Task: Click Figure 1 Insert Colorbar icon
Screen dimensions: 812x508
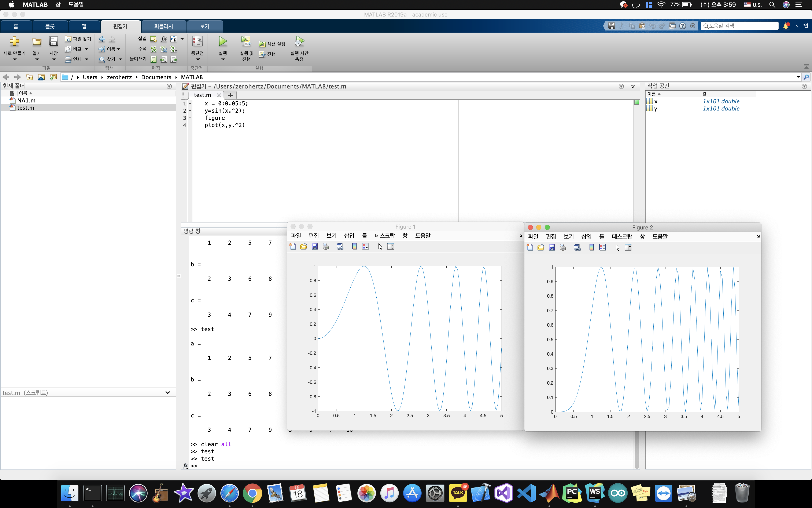Action: (x=354, y=247)
